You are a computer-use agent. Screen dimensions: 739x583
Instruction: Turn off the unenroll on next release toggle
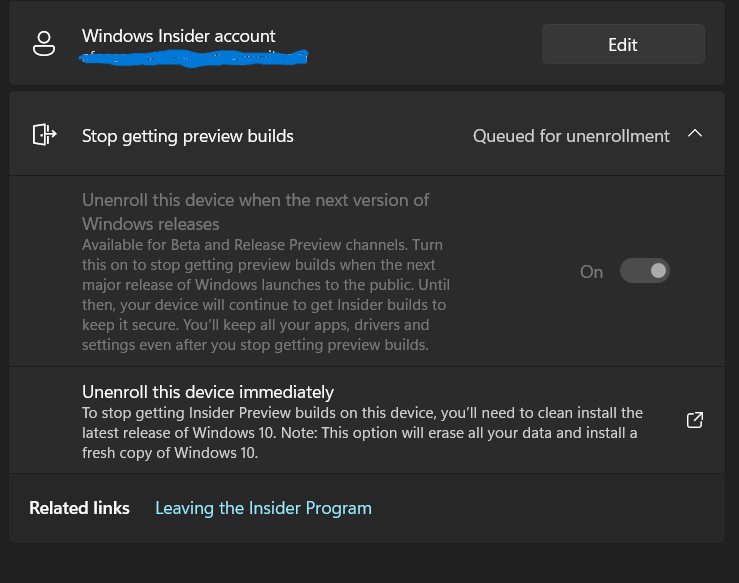[x=644, y=271]
